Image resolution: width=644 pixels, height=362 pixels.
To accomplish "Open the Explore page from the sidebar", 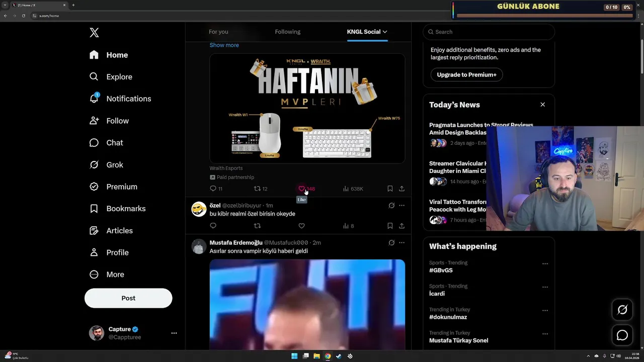I will coord(111,77).
